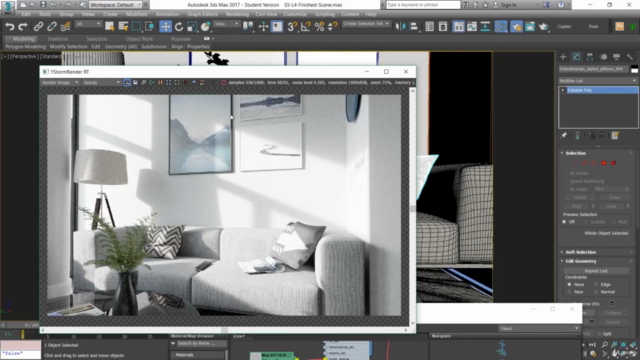The width and height of the screenshot is (640, 360).
Task: Select Polygon sub-object level icon
Action: 604,163
